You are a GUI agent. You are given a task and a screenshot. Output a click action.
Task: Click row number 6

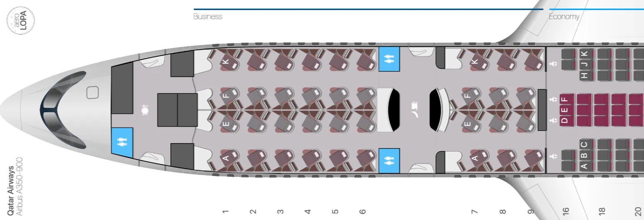point(363,211)
